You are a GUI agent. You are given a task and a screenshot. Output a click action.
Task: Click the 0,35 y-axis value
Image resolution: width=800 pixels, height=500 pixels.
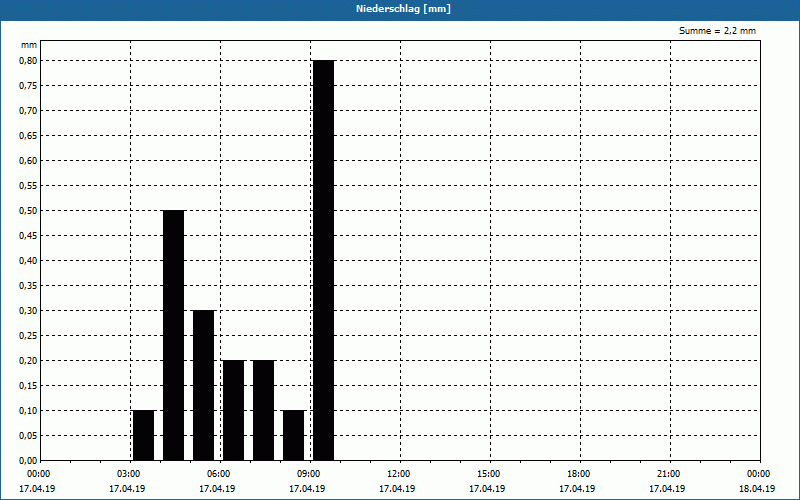[28, 286]
